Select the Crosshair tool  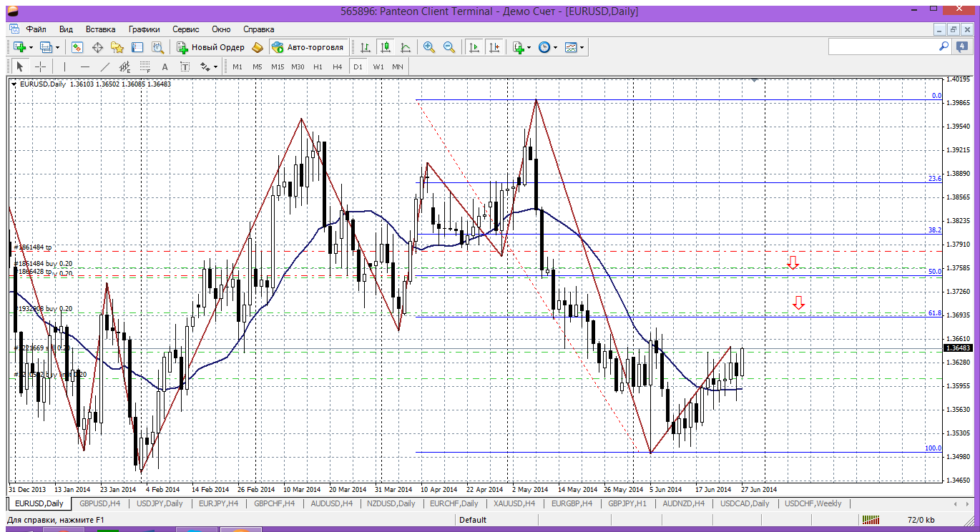(x=41, y=66)
